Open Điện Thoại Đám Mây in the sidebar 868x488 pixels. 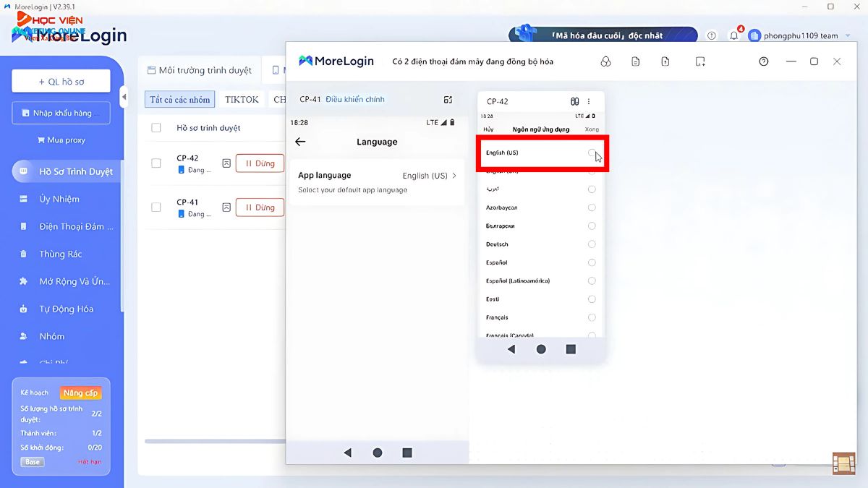pos(67,226)
